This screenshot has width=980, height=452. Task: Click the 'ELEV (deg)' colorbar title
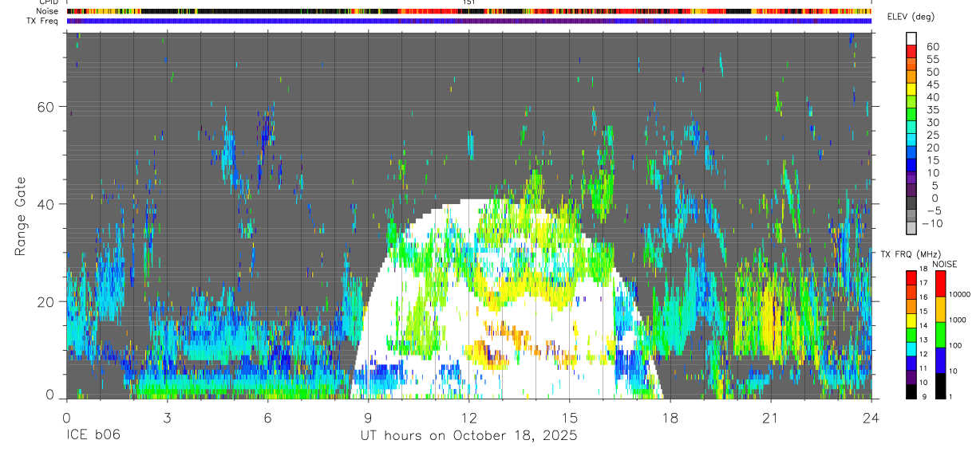tap(911, 17)
